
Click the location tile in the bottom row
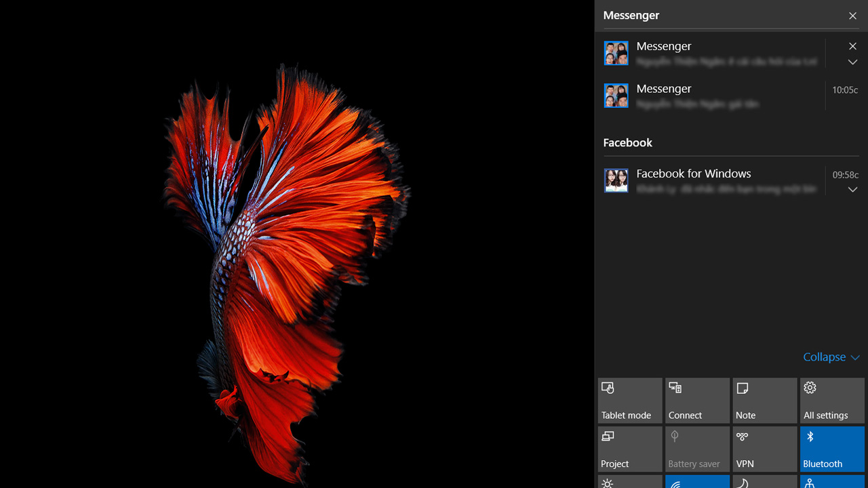pyautogui.click(x=832, y=482)
